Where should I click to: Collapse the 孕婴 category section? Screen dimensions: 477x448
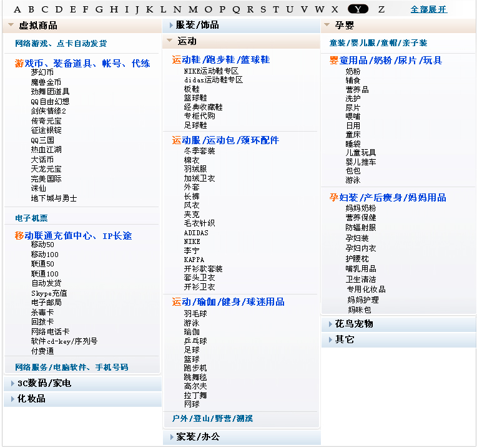pyautogui.click(x=344, y=26)
